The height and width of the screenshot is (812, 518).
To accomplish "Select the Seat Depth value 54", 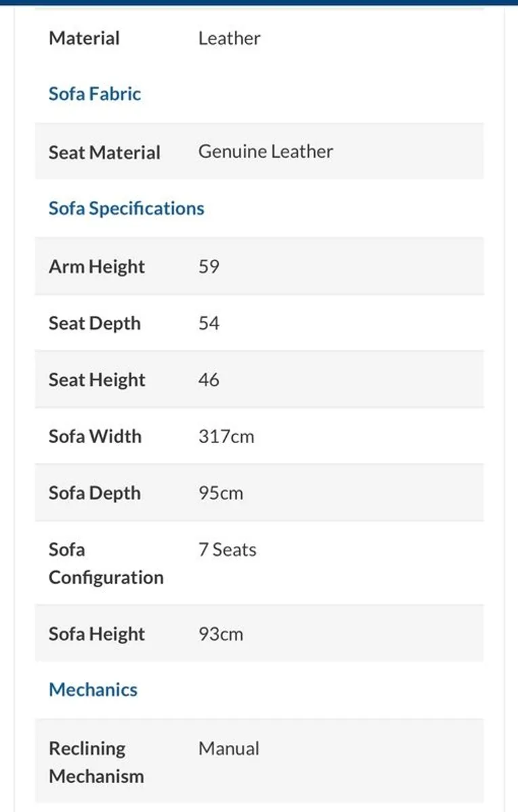I will pyautogui.click(x=209, y=323).
